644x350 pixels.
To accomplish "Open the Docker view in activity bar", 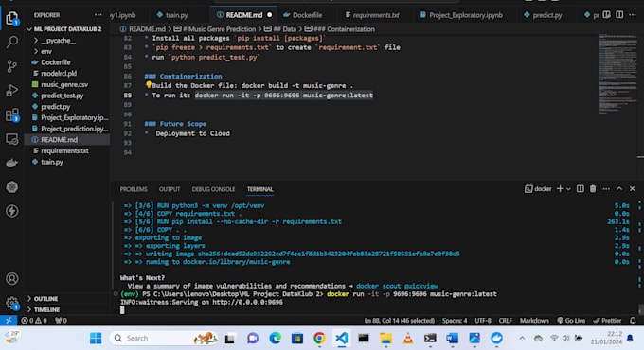I will point(12,163).
